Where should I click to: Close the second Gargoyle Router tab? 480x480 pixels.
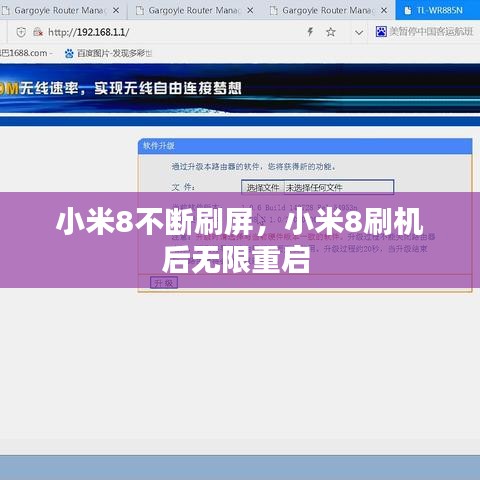coord(250,10)
